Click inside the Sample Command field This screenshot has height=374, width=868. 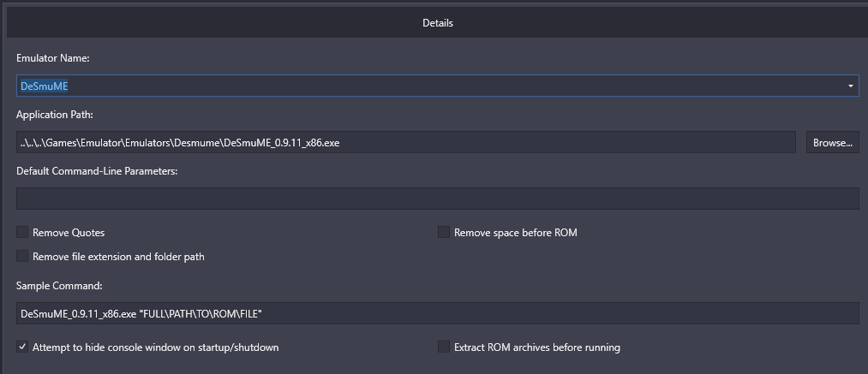point(437,313)
